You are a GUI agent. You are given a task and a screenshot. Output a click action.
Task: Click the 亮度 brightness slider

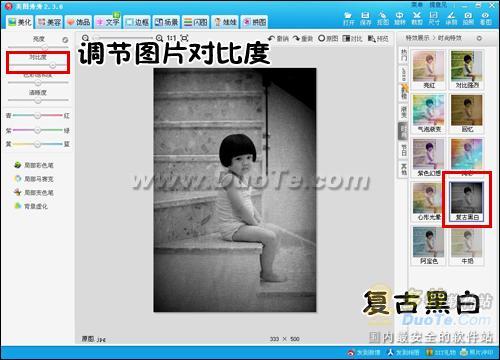pos(38,47)
